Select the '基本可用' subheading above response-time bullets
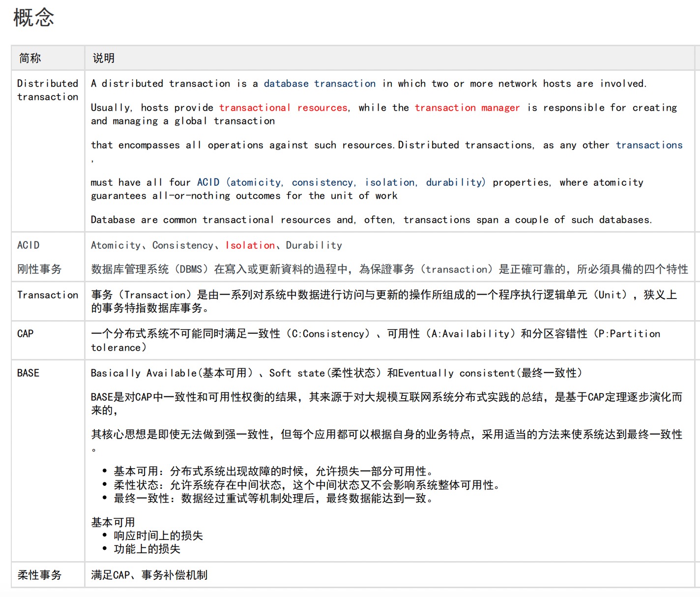The height and width of the screenshot is (597, 700). [113, 522]
